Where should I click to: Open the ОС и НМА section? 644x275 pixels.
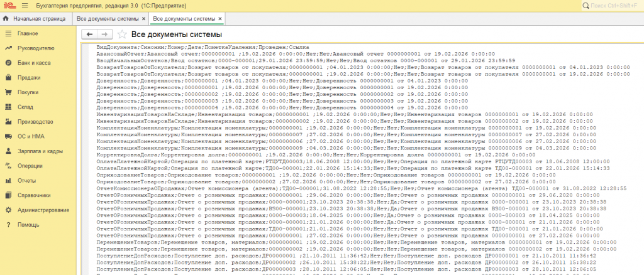(30, 136)
